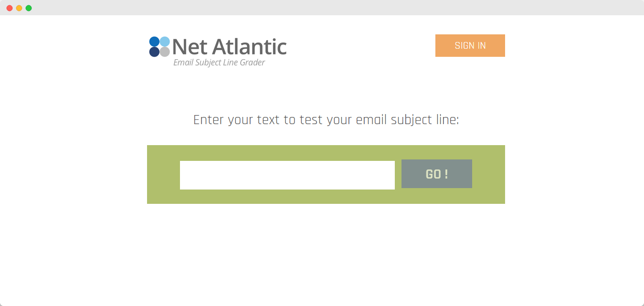Minimize the window with the yellow button
Viewport: 644px width, 306px height.
(19, 8)
